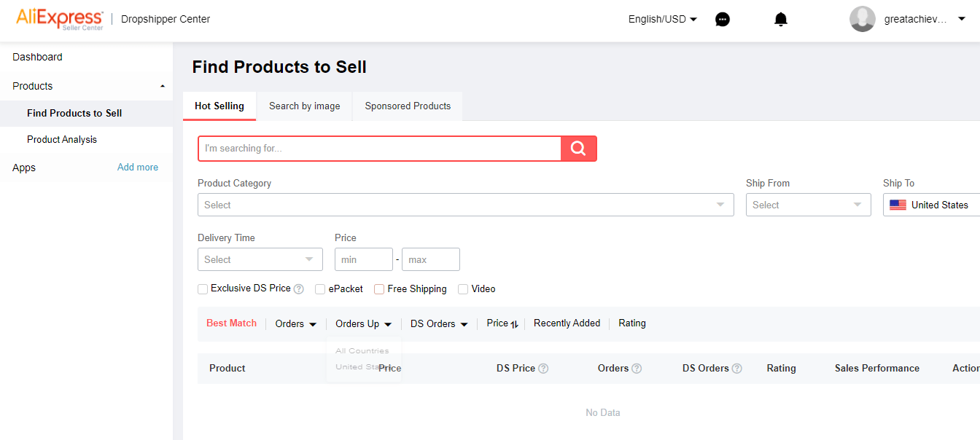Open the Product Category dropdown
The height and width of the screenshot is (440, 980).
(465, 205)
